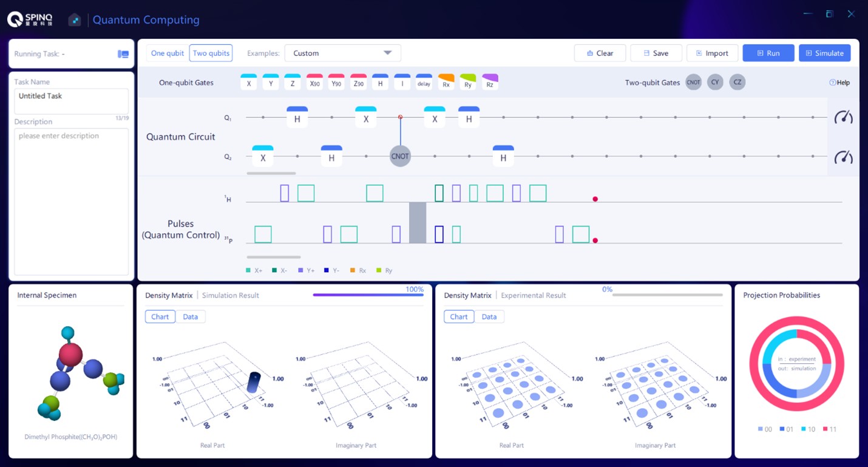Clear the quantum circuit
868x467 pixels.
click(x=600, y=53)
